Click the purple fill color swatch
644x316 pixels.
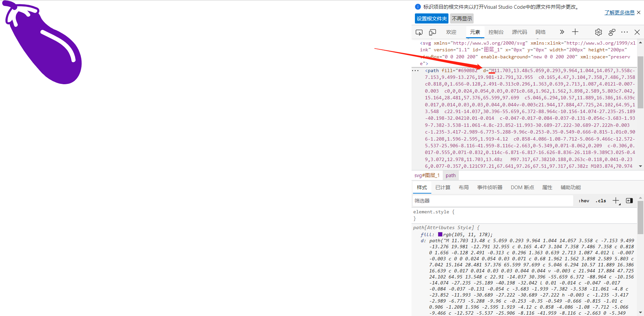440,234
